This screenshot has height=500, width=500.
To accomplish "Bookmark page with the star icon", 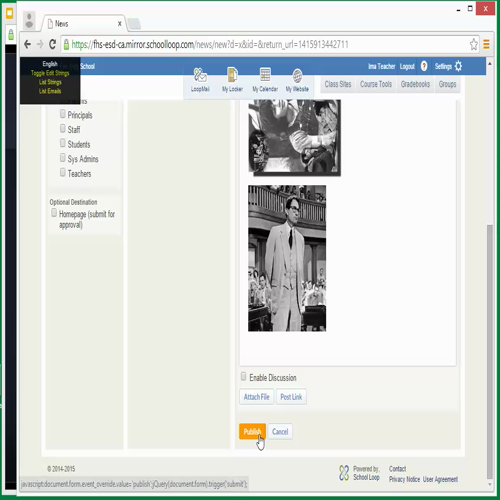I will [x=474, y=44].
